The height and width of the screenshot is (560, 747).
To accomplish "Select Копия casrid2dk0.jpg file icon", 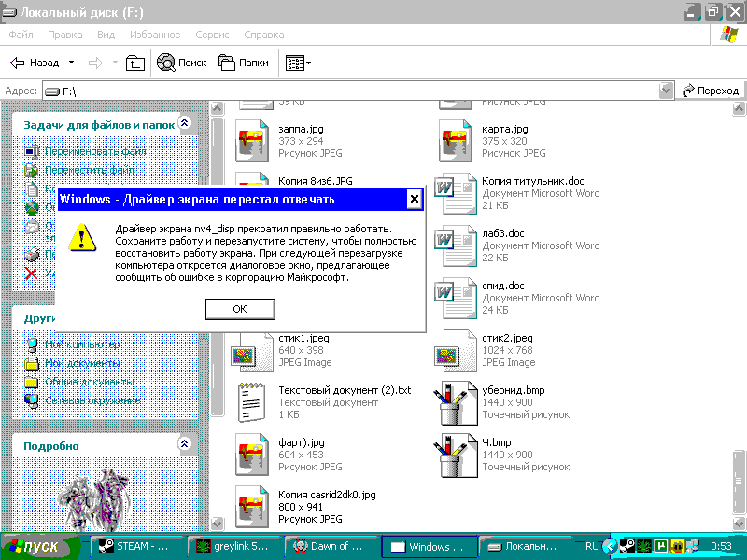I will point(252,507).
